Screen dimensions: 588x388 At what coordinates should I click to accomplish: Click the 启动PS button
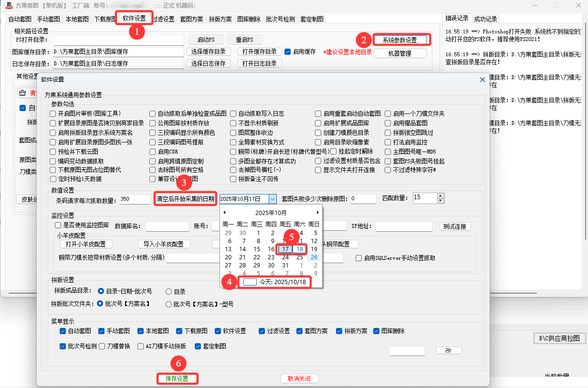coord(206,40)
